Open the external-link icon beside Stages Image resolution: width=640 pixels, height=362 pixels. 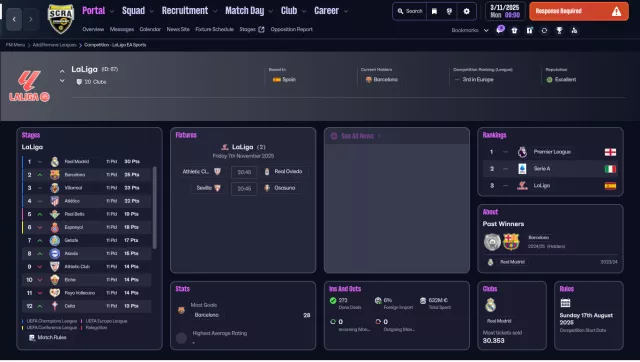click(261, 29)
